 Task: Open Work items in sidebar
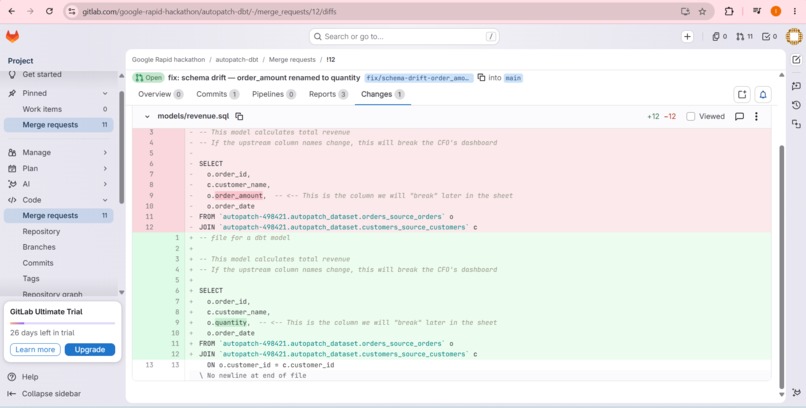[58, 109]
